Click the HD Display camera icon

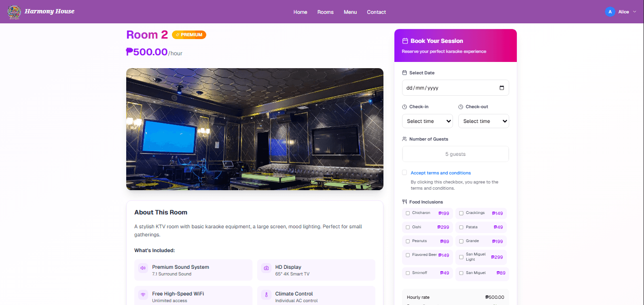[266, 268]
